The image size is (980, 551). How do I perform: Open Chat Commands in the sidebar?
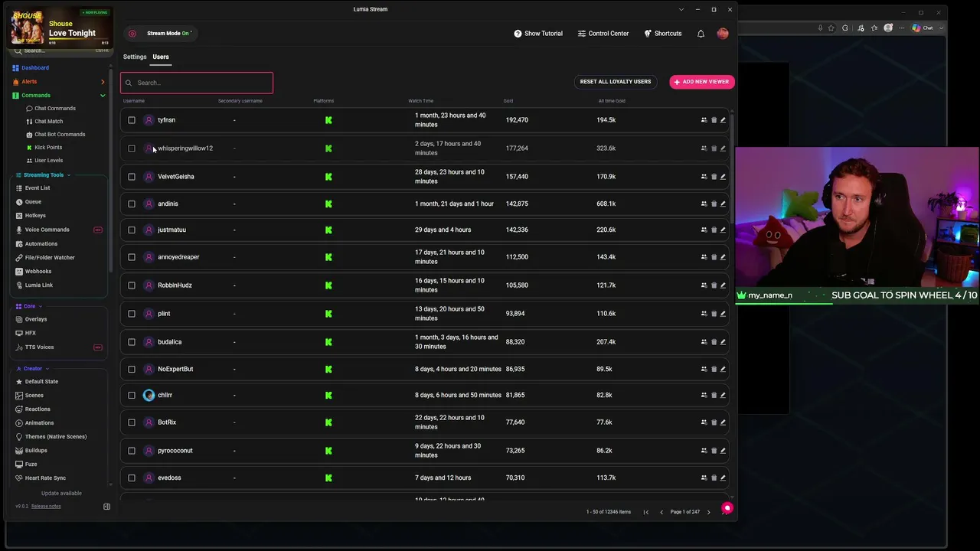[51, 109]
